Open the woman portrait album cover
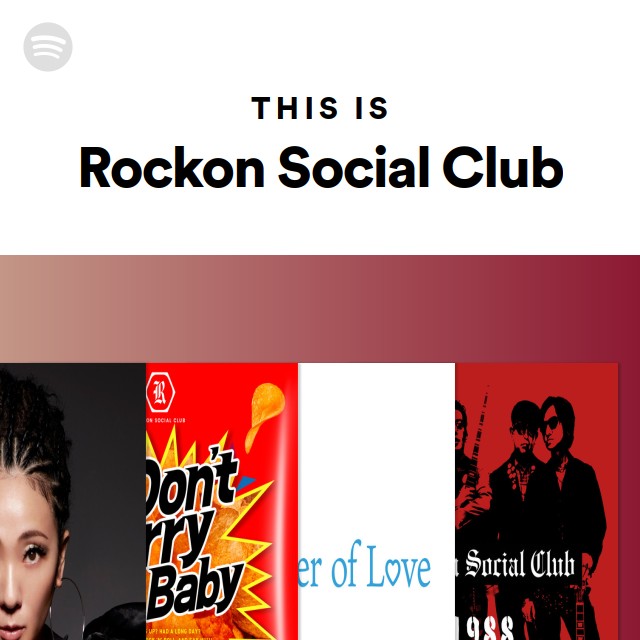The width and height of the screenshot is (640, 640). point(73,501)
